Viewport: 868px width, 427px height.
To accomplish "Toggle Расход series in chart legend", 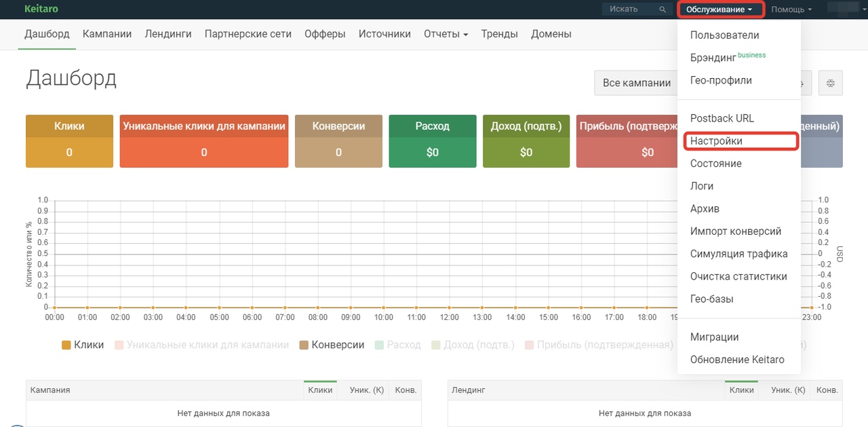I will click(397, 345).
